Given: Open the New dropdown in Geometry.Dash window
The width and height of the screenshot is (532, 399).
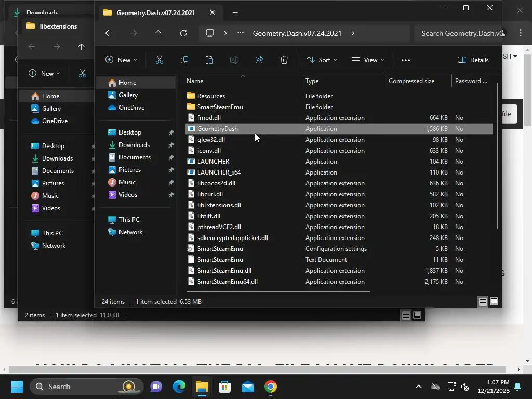Looking at the screenshot, I should pos(121,60).
